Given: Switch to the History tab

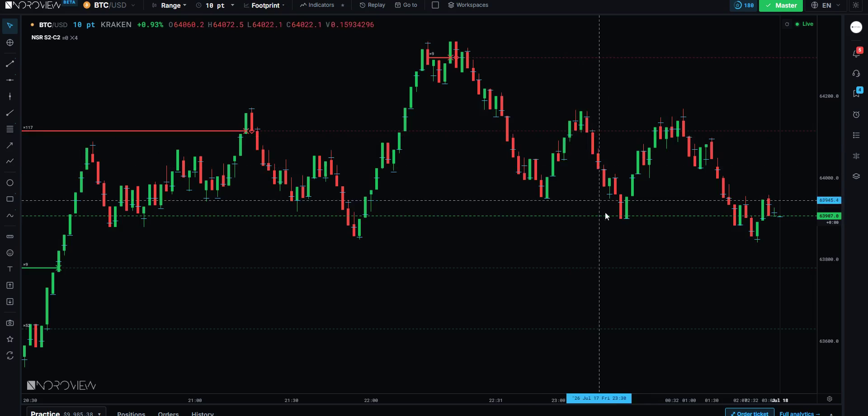Looking at the screenshot, I should (x=203, y=414).
